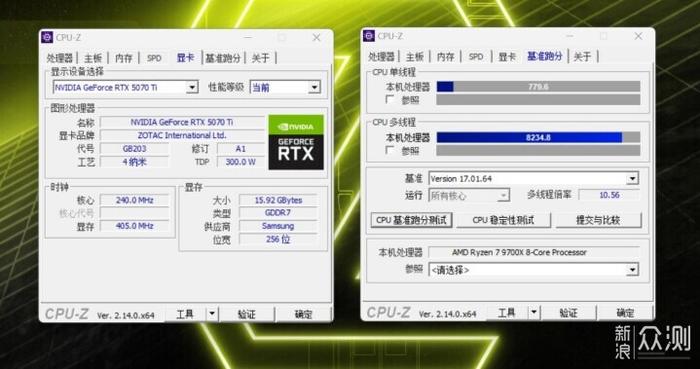Image resolution: width=700 pixels, height=369 pixels.
Task: Open 基准跑分 tab in left window
Action: point(223,58)
